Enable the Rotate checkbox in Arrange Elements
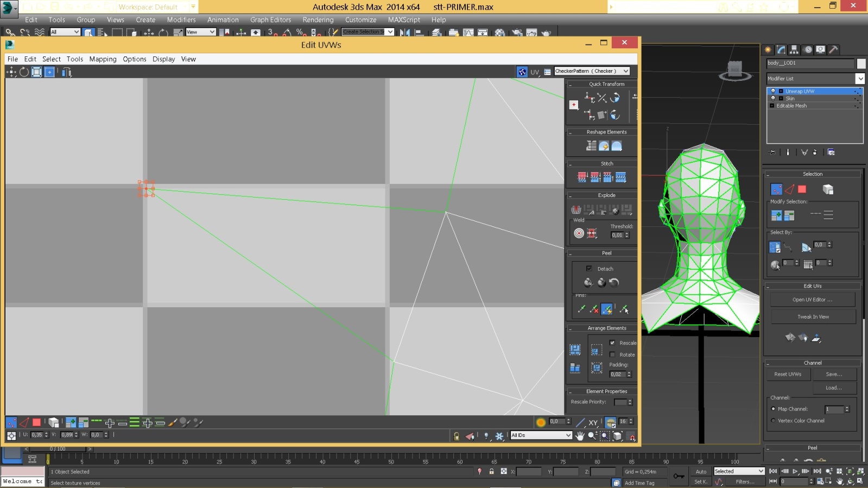The width and height of the screenshot is (868, 488). point(612,354)
